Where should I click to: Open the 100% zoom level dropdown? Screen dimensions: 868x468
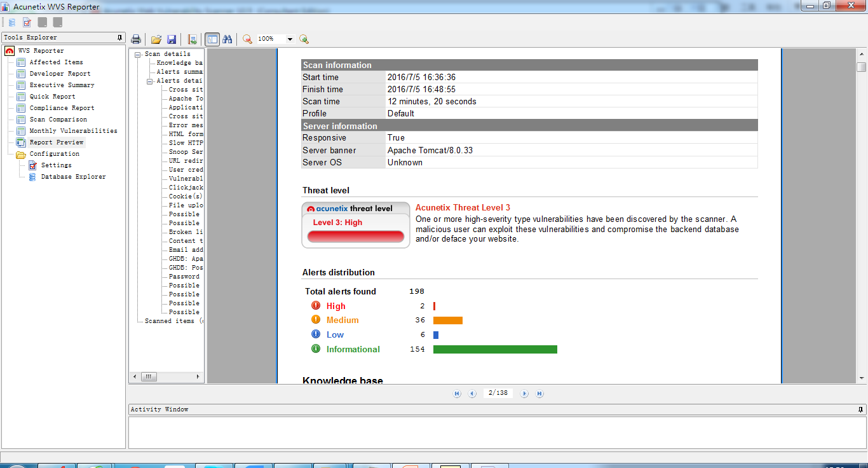tap(290, 39)
